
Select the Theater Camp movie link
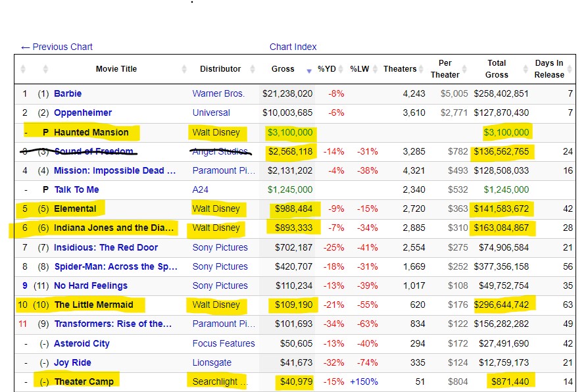click(x=84, y=381)
